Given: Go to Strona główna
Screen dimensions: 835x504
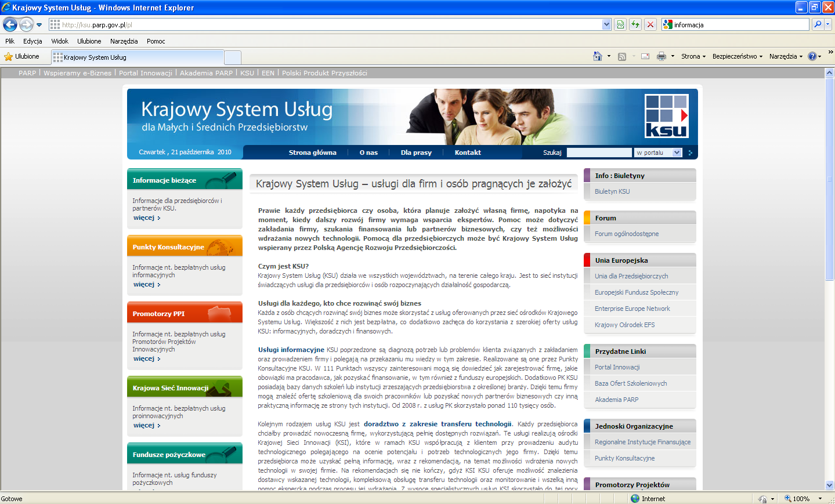Looking at the screenshot, I should coord(313,153).
